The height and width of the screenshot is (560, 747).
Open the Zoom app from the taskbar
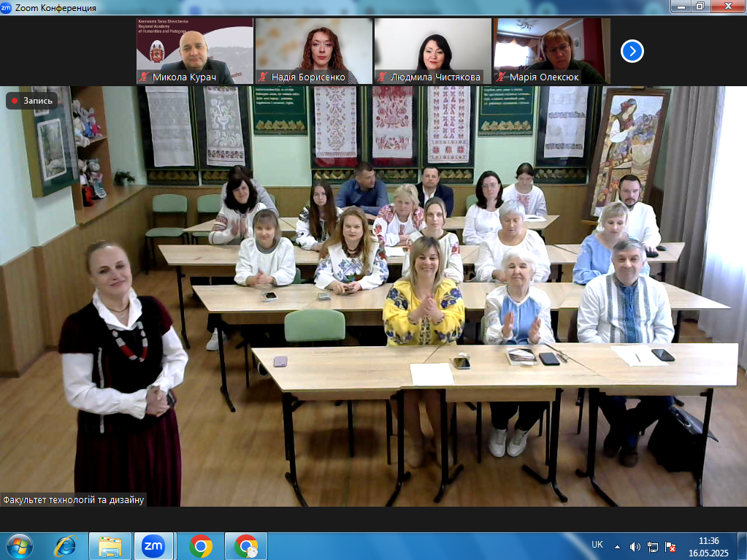click(153, 545)
